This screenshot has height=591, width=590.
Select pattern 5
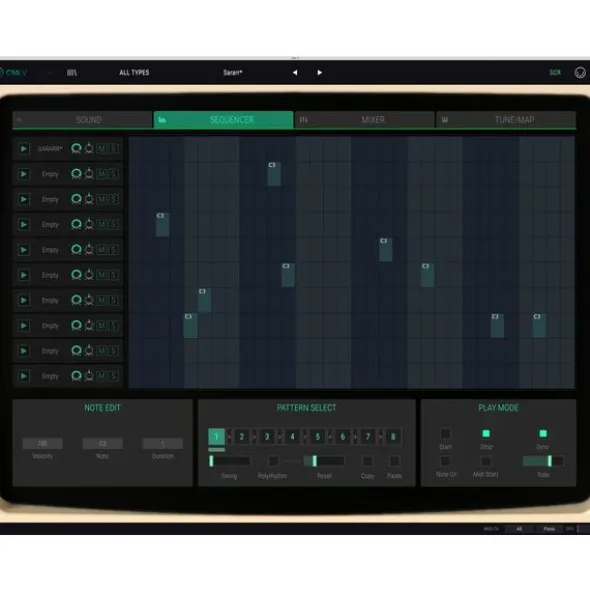point(317,437)
